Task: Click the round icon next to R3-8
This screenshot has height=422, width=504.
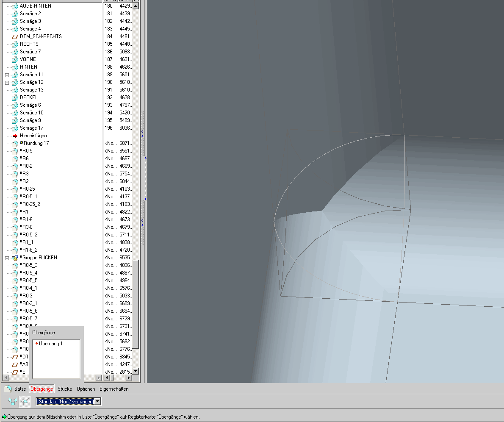Action: [15, 227]
